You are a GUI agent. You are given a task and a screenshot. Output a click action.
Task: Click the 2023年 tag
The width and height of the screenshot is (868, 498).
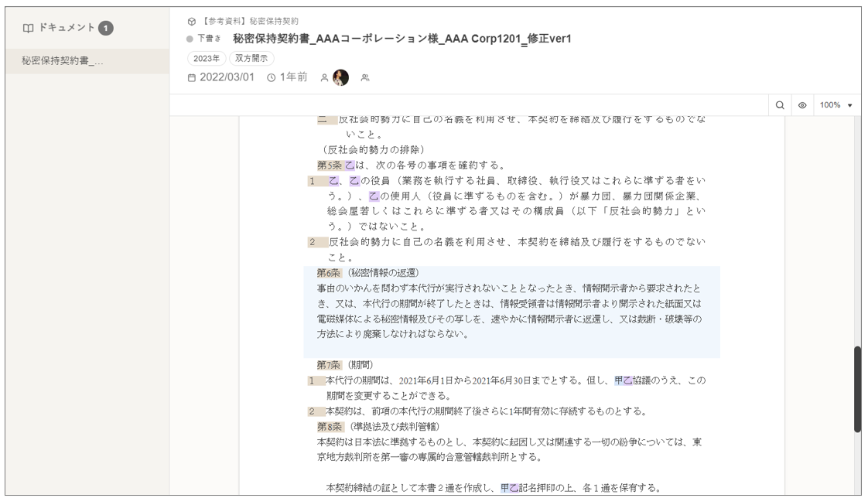pos(207,58)
